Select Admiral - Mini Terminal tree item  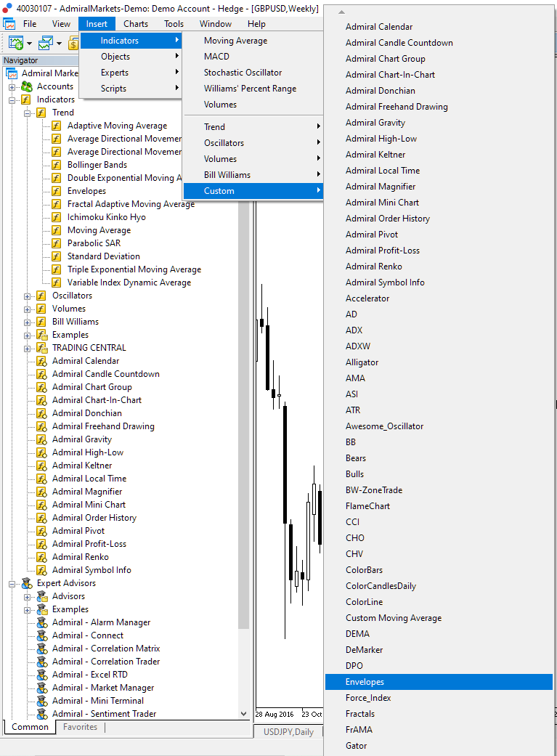click(x=98, y=701)
